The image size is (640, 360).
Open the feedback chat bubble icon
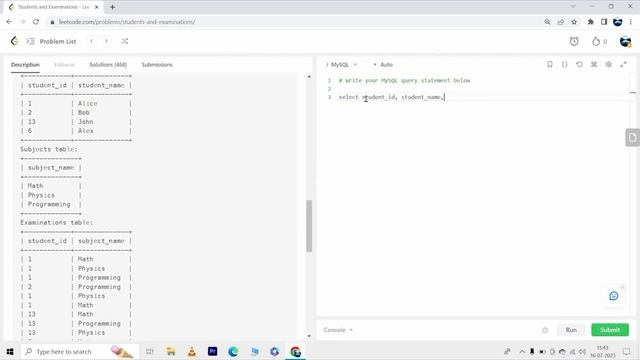tap(613, 296)
